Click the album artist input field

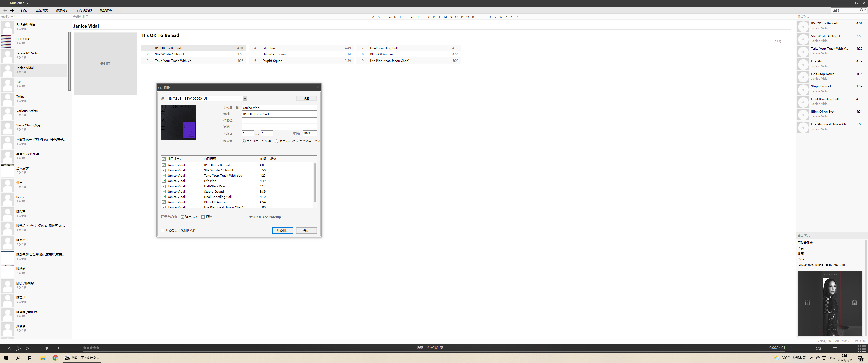tap(279, 108)
